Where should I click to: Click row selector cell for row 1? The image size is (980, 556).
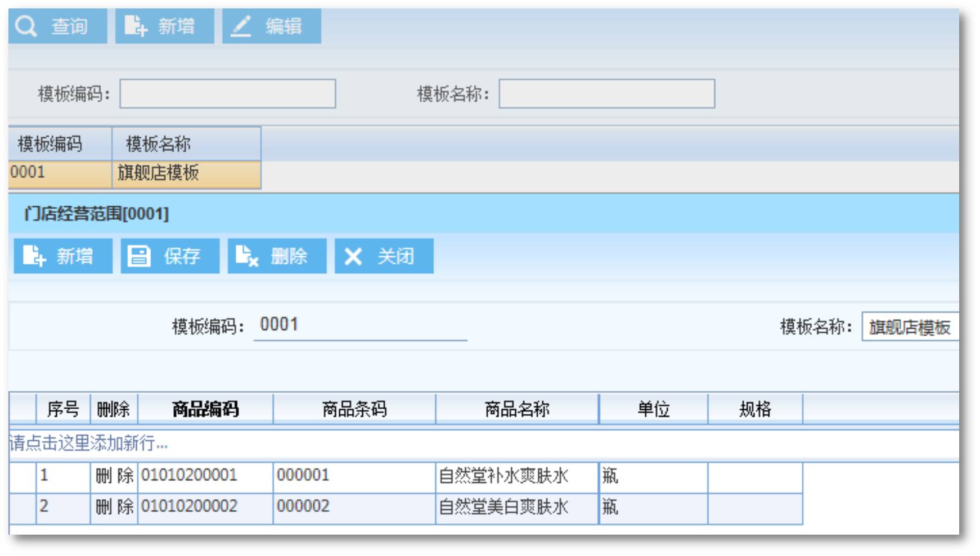(x=23, y=477)
